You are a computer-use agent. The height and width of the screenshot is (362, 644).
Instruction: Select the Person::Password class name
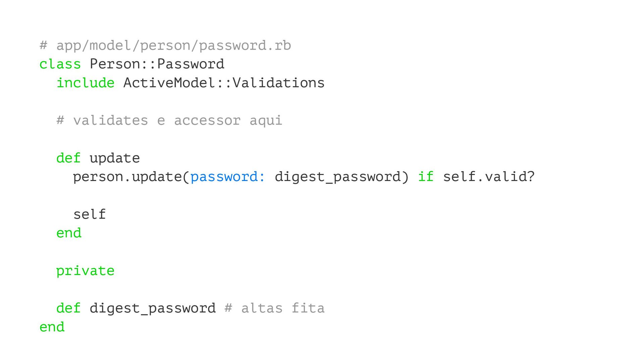(x=157, y=64)
